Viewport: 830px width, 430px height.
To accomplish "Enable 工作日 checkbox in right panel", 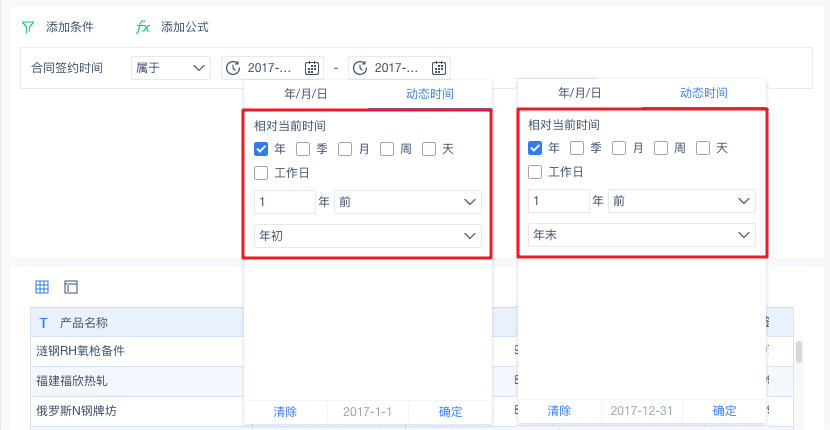I will (536, 172).
